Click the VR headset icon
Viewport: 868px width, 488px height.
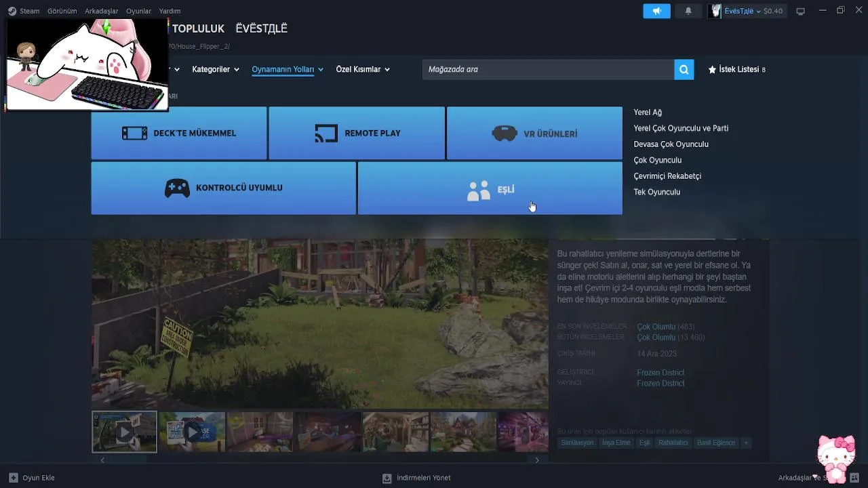(x=504, y=134)
